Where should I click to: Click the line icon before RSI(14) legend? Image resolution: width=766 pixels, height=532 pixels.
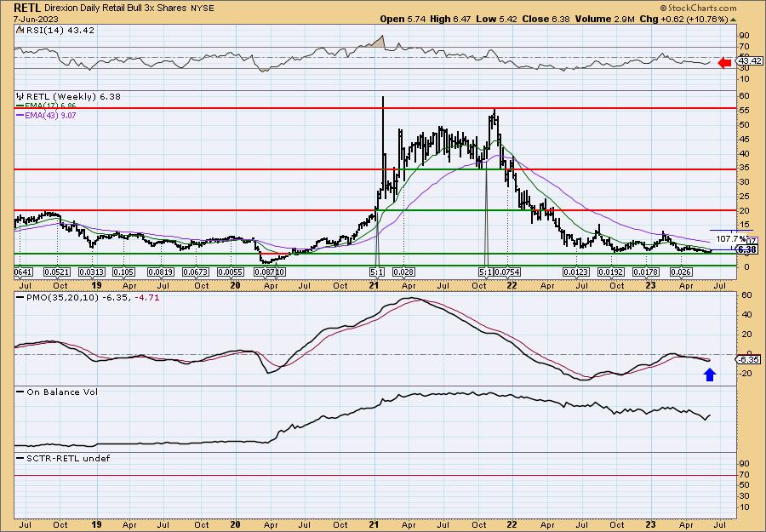(x=20, y=30)
